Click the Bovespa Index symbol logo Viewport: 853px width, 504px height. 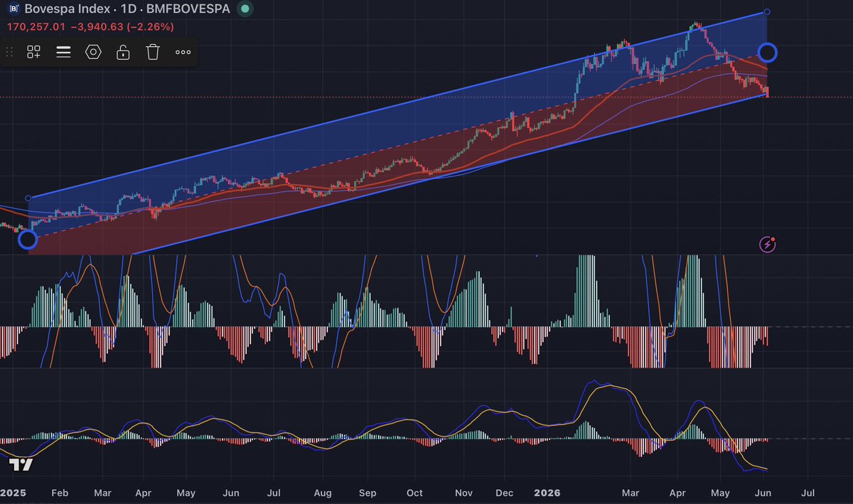tap(13, 10)
